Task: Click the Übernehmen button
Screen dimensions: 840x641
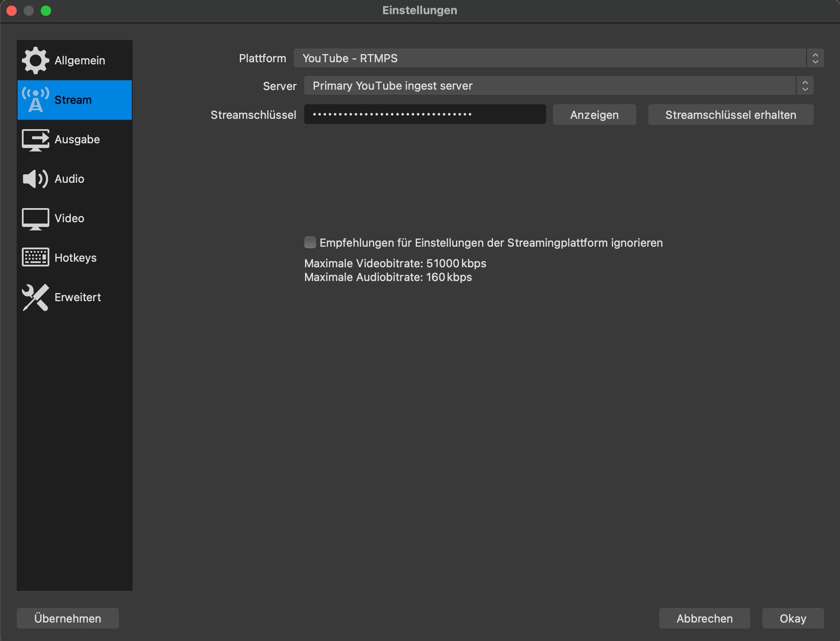Action: tap(68, 618)
